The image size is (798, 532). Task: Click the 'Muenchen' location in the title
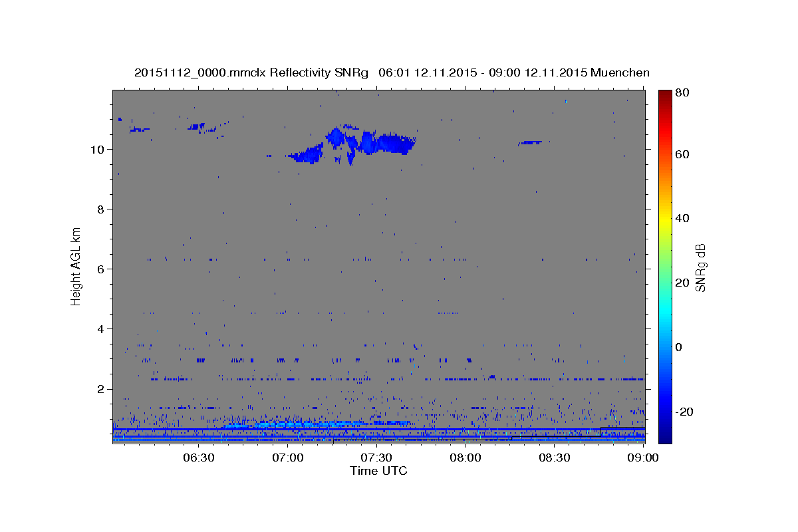coord(620,72)
